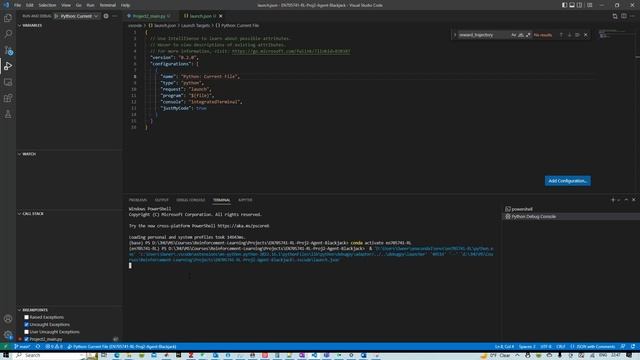Image resolution: width=640 pixels, height=360 pixels.
Task: Open the Terminal menu
Action: [108, 5]
